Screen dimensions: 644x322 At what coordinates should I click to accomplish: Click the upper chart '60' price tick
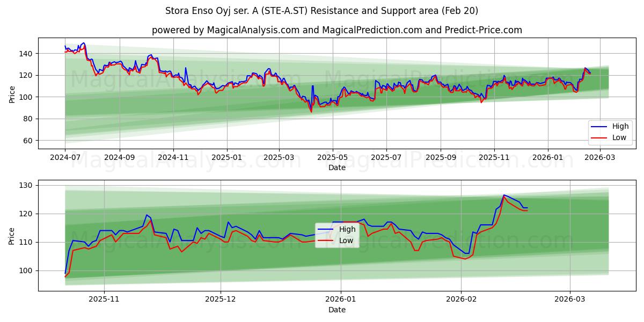(x=29, y=141)
